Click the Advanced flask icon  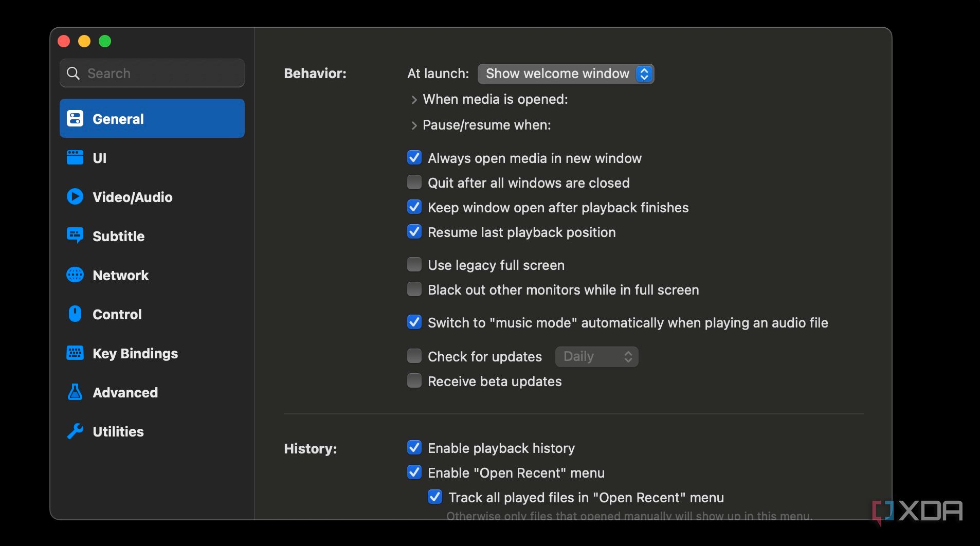(x=75, y=392)
